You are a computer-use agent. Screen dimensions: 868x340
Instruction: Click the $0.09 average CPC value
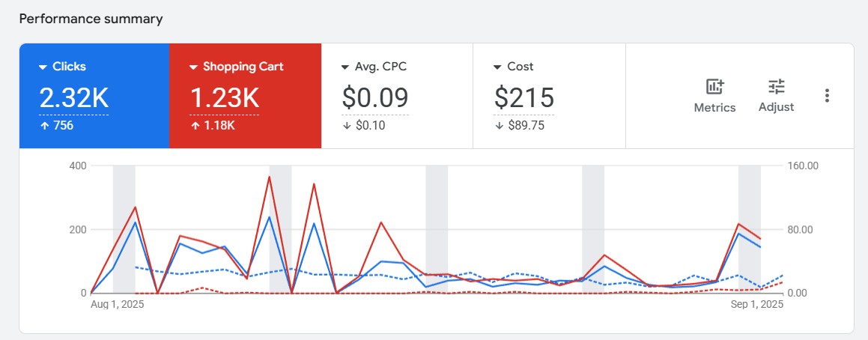pyautogui.click(x=375, y=98)
